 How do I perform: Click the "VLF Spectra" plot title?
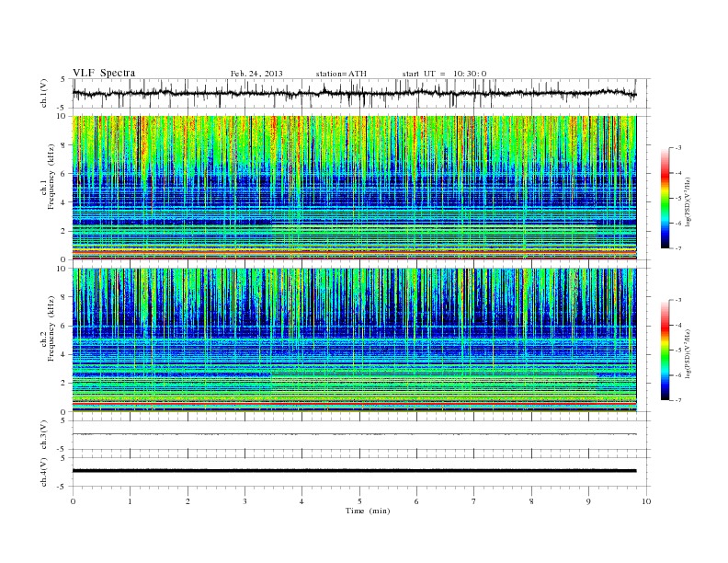point(104,73)
